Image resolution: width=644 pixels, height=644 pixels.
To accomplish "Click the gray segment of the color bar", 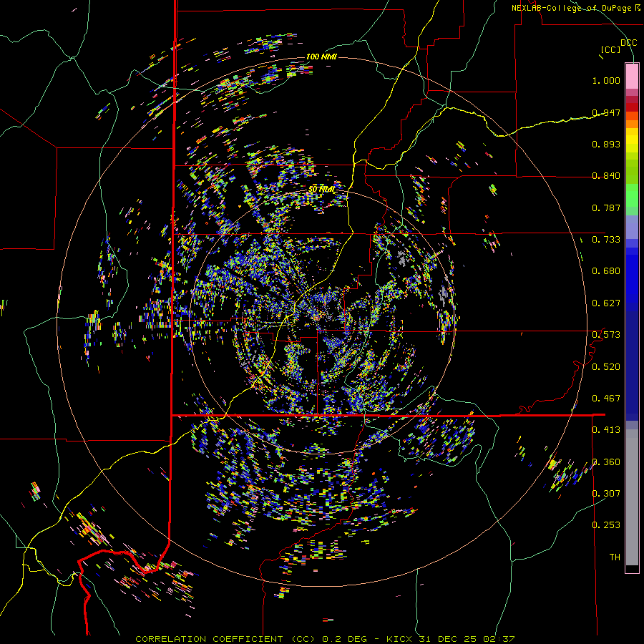I will tap(632, 497).
